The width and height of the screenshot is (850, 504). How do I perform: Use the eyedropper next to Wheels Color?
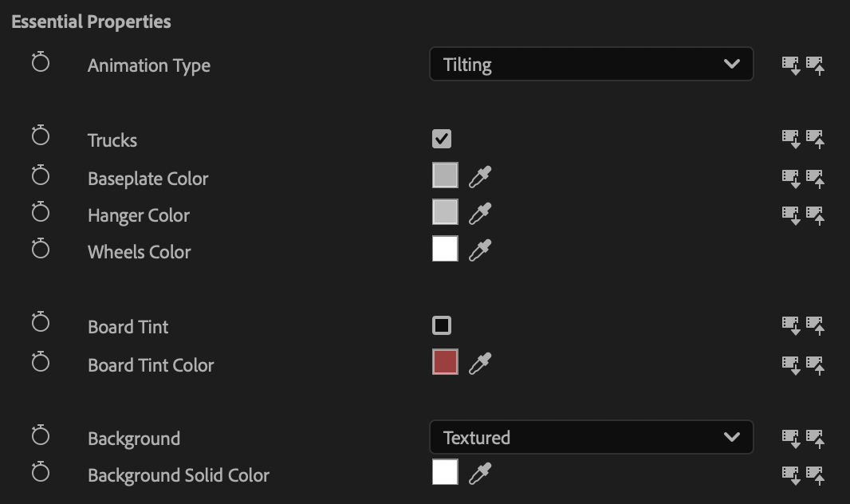pyautogui.click(x=480, y=250)
